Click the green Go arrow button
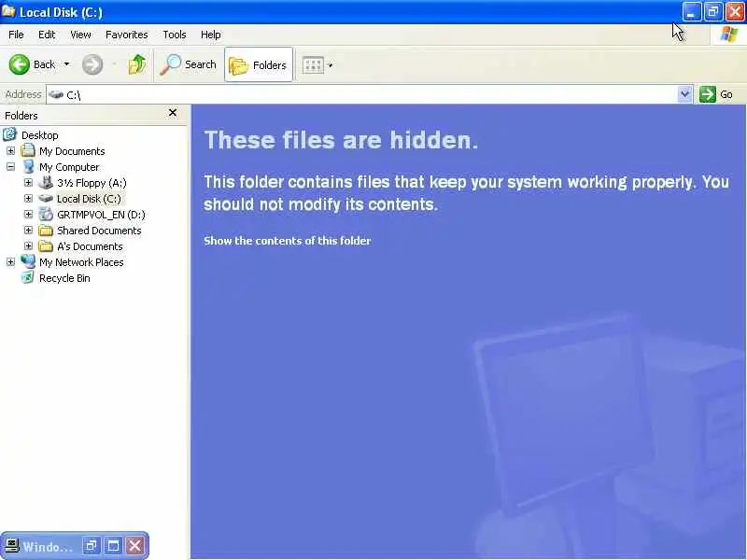This screenshot has height=560, width=747. [708, 94]
